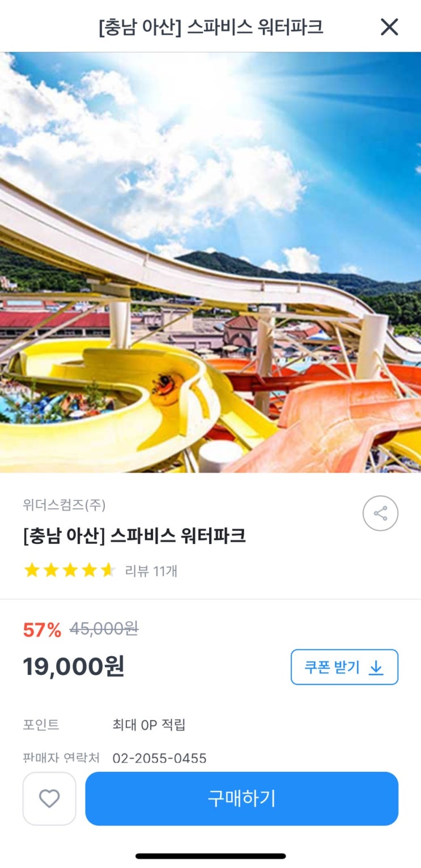Tap the home indicator bar at bottom
This screenshot has height=868, width=421.
(211, 856)
